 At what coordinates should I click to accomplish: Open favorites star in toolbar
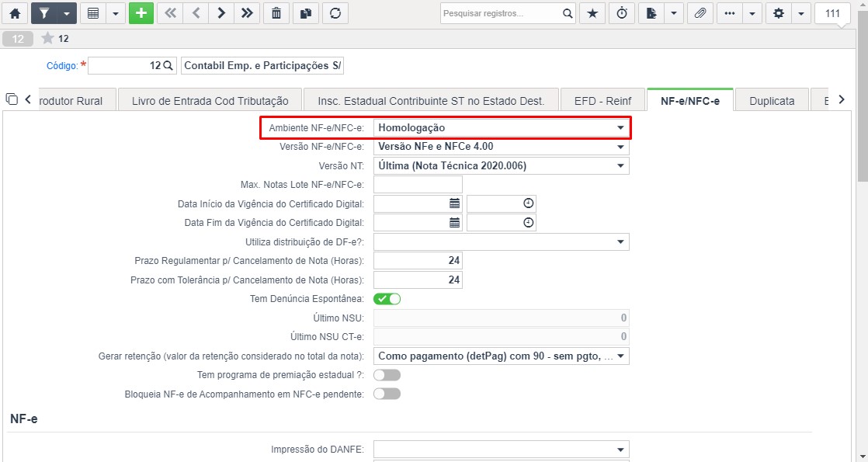pyautogui.click(x=592, y=13)
